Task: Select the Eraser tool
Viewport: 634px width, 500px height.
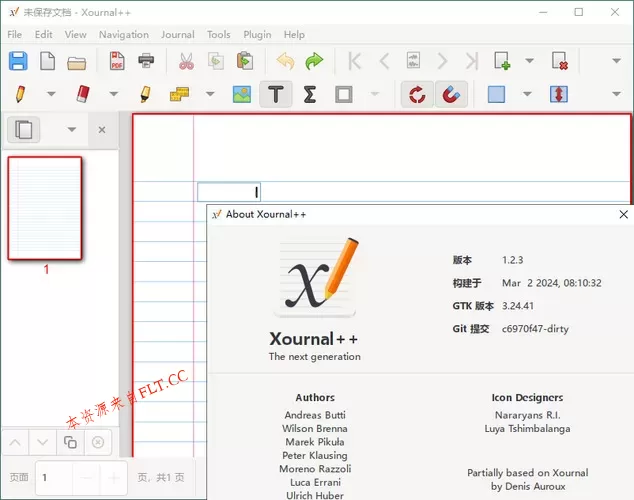Action: [82, 94]
